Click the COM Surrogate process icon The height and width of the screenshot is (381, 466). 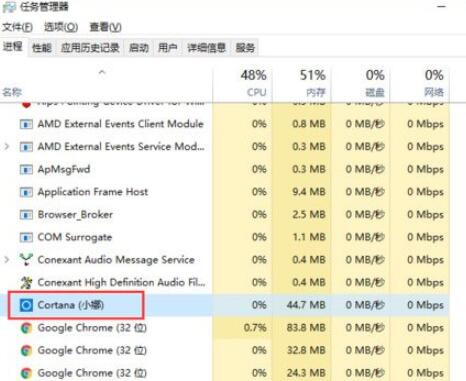(26, 238)
